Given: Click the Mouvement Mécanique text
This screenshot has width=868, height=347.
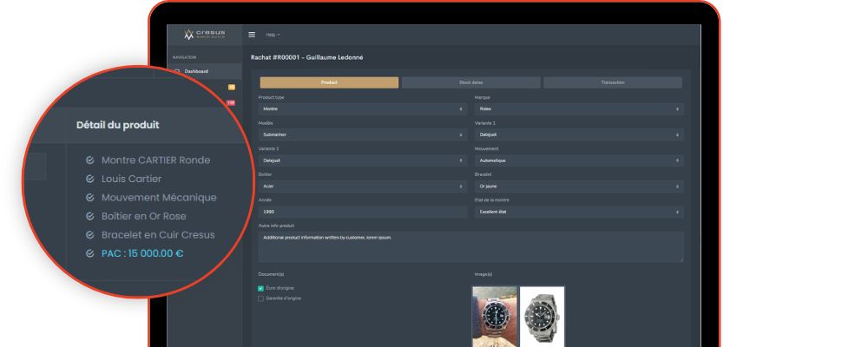Looking at the screenshot, I should tap(159, 198).
